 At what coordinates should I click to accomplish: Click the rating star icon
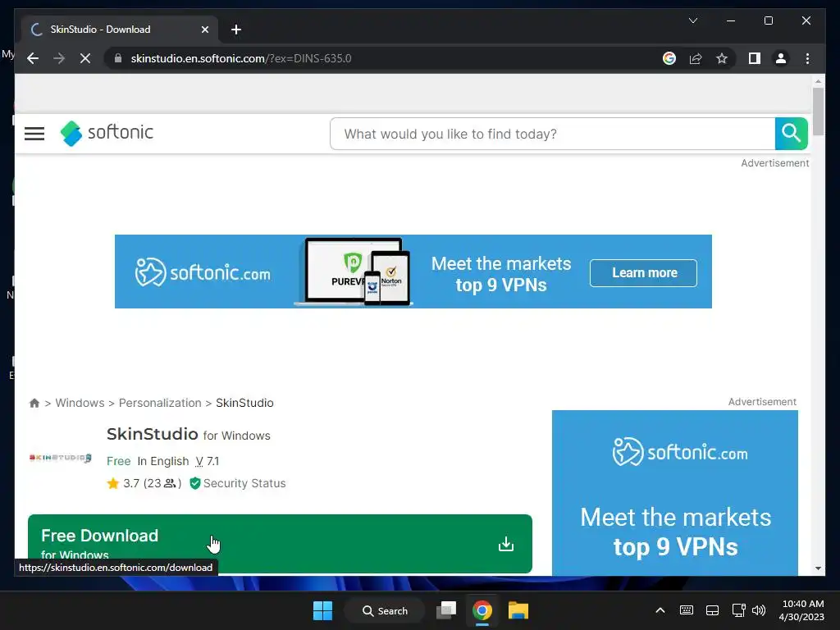[113, 483]
